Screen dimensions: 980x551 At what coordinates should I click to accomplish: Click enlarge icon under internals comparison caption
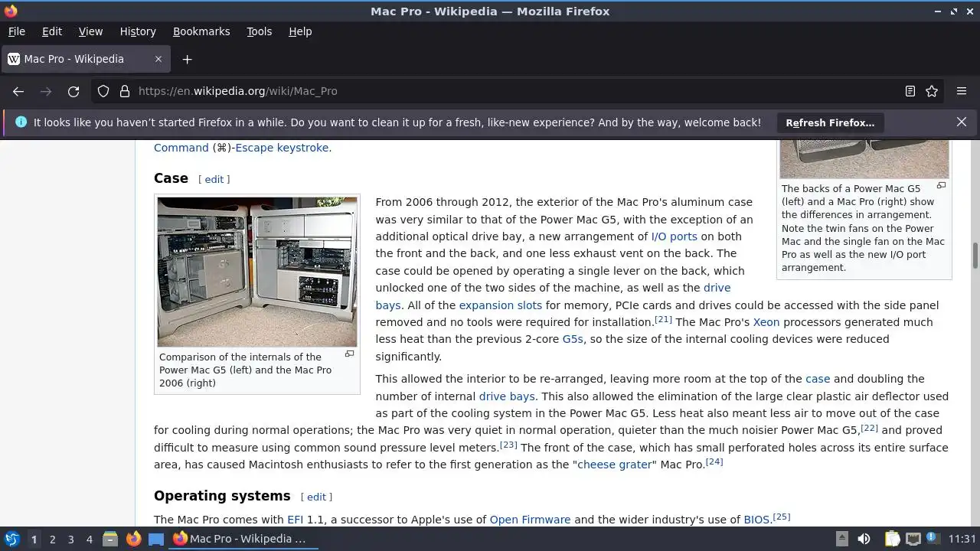tap(349, 354)
